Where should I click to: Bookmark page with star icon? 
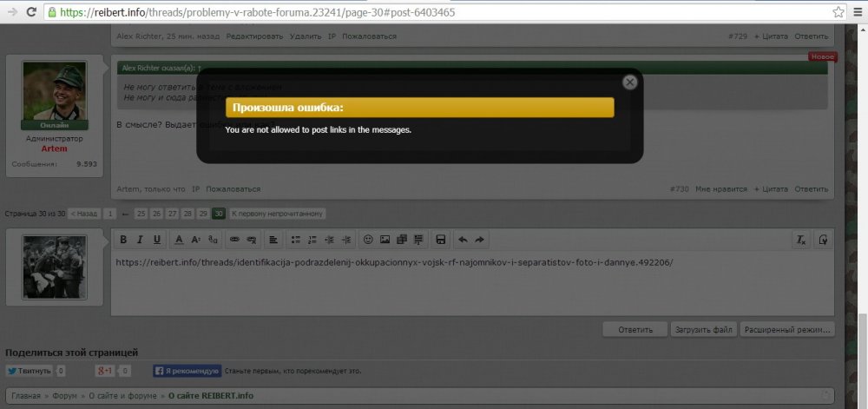pos(838,13)
